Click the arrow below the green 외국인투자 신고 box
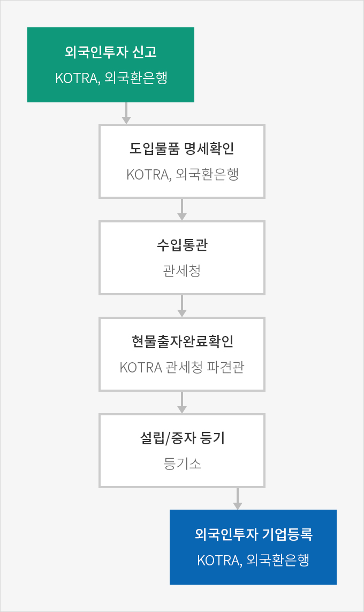Image resolution: width=364 pixels, height=612 pixels. pyautogui.click(x=126, y=113)
